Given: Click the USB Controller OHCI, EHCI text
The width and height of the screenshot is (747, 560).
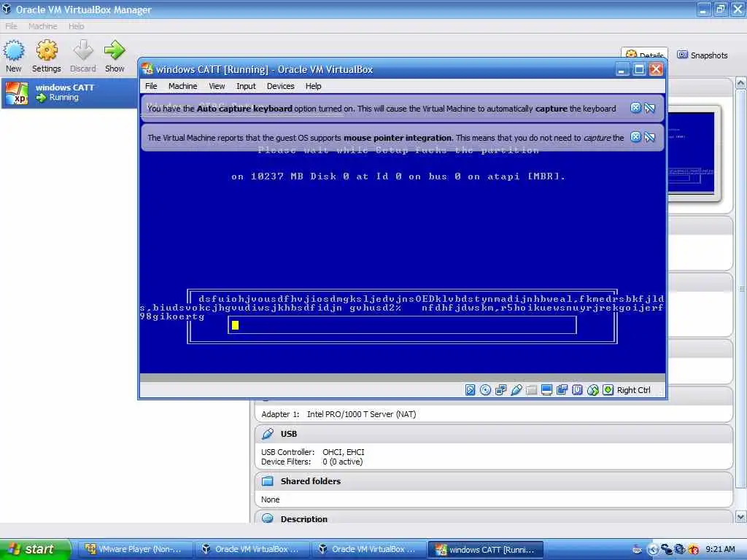Looking at the screenshot, I should (x=312, y=452).
